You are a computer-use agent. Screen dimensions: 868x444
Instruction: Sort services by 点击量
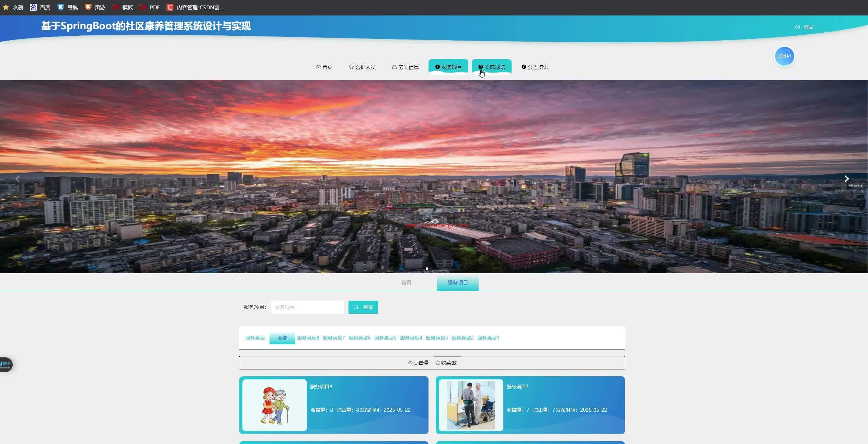(418, 363)
